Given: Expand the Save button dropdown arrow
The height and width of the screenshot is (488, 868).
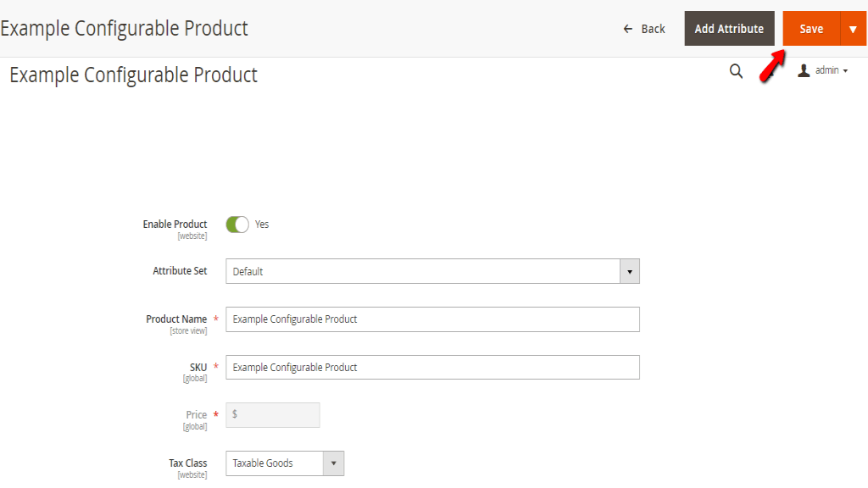Looking at the screenshot, I should [x=850, y=28].
